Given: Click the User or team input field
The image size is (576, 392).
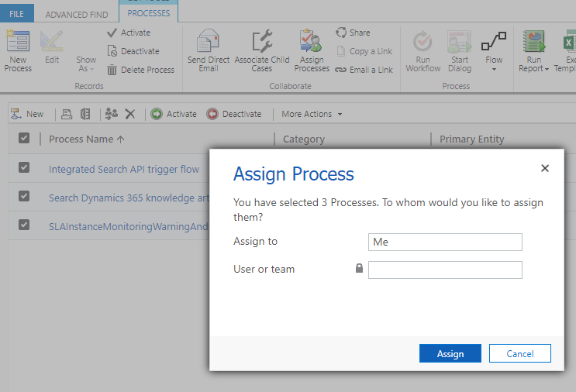Looking at the screenshot, I should [x=445, y=270].
